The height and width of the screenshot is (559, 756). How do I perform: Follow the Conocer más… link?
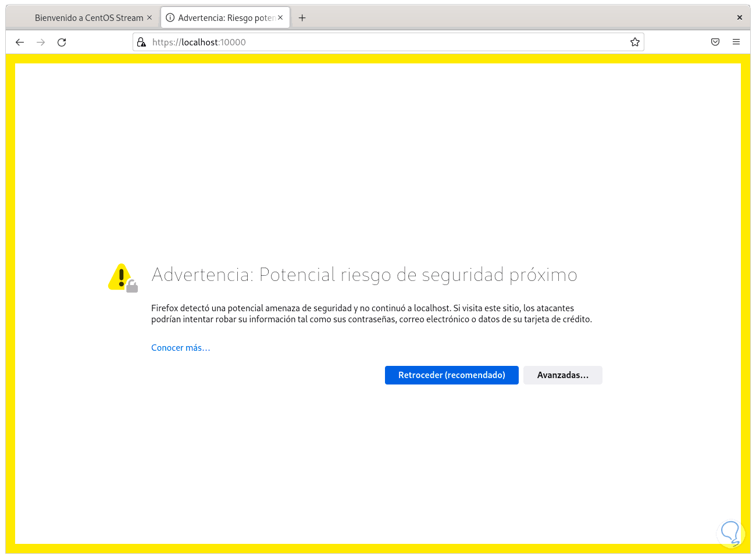coord(181,348)
